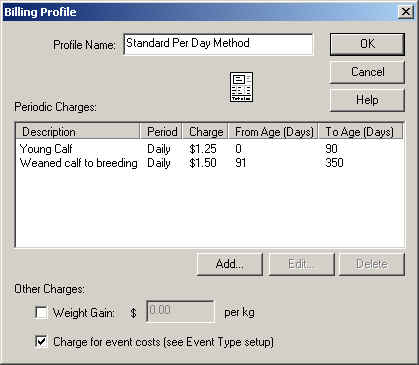The width and height of the screenshot is (419, 365).
Task: Click the To Age value 90
Action: [331, 149]
